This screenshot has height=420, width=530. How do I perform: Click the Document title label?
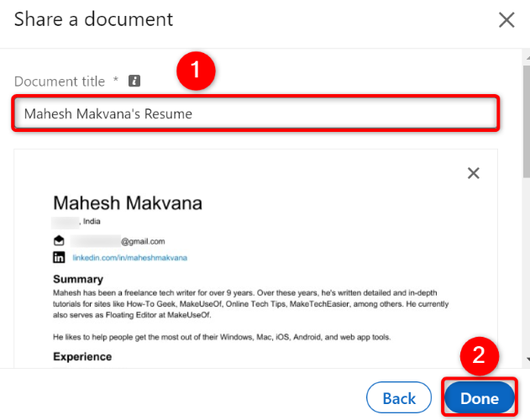pyautogui.click(x=60, y=81)
